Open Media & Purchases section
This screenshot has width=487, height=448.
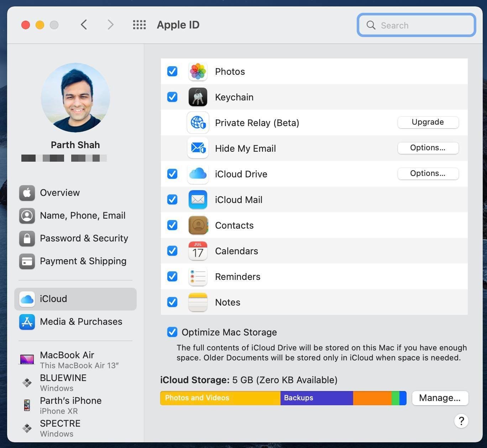click(x=75, y=322)
